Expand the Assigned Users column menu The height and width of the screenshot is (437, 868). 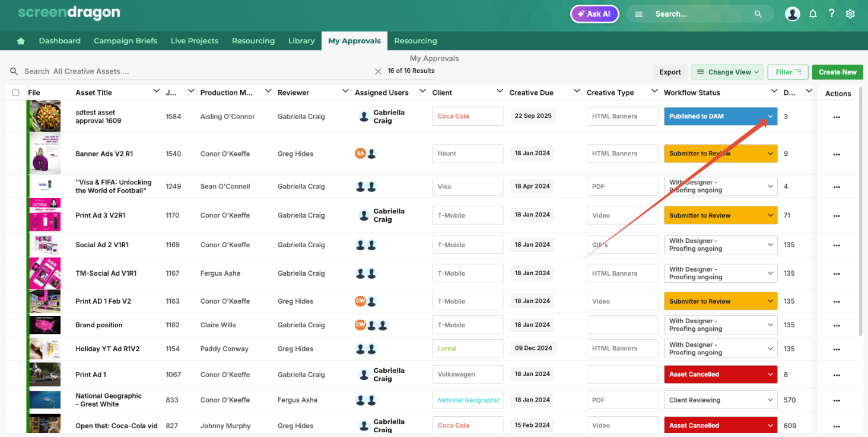422,91
